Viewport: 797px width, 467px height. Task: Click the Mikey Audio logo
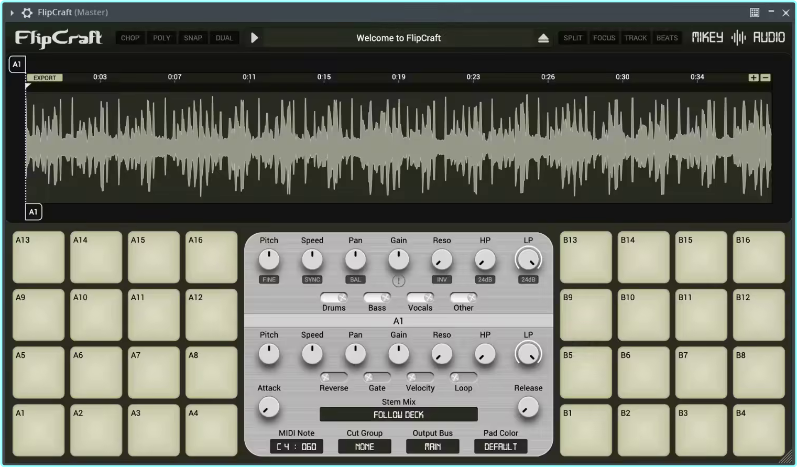738,38
